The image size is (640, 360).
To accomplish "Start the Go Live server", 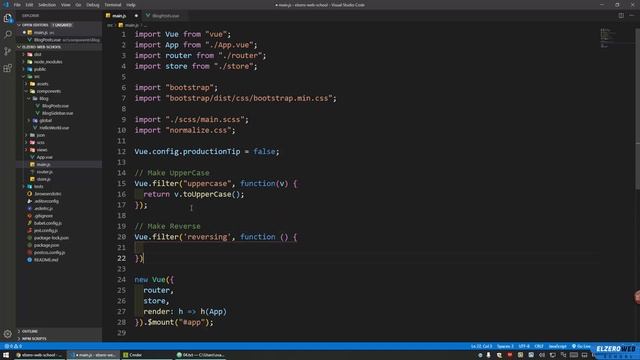I will (581, 346).
